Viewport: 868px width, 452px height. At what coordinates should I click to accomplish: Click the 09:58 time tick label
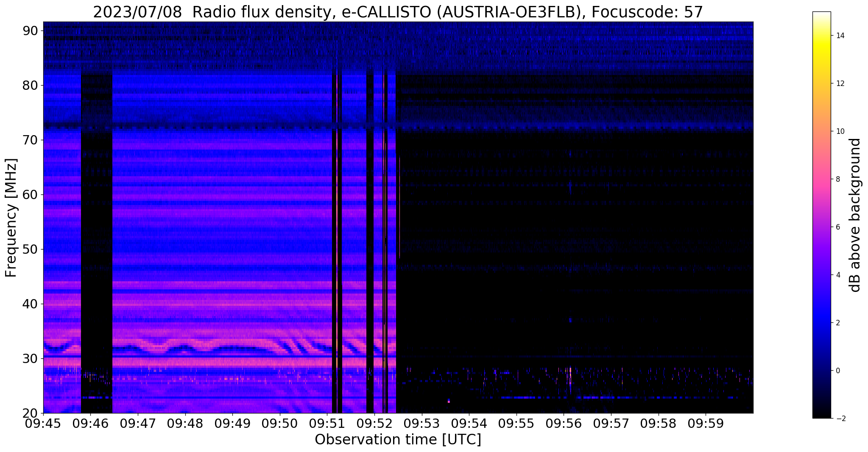coord(658,423)
